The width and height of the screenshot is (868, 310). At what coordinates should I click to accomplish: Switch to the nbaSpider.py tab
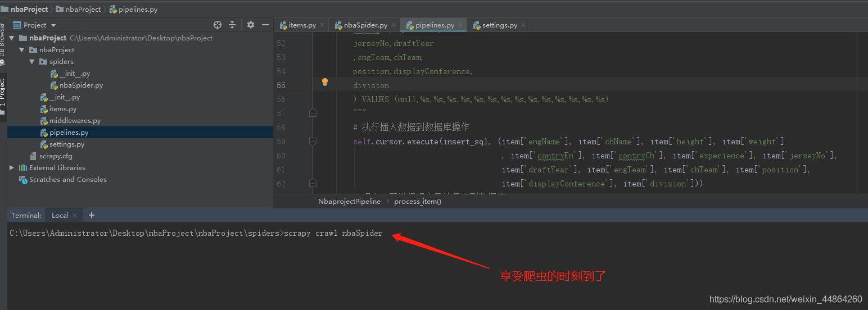(361, 25)
